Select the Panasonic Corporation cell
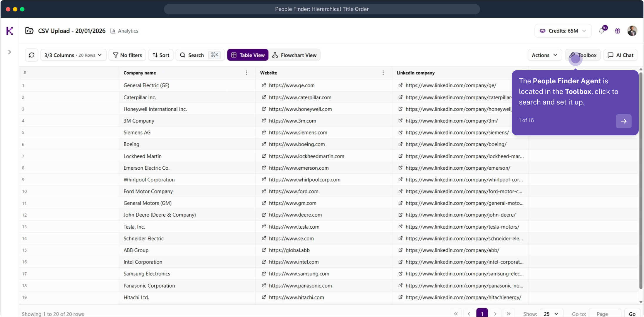The width and height of the screenshot is (644, 317). click(x=187, y=286)
